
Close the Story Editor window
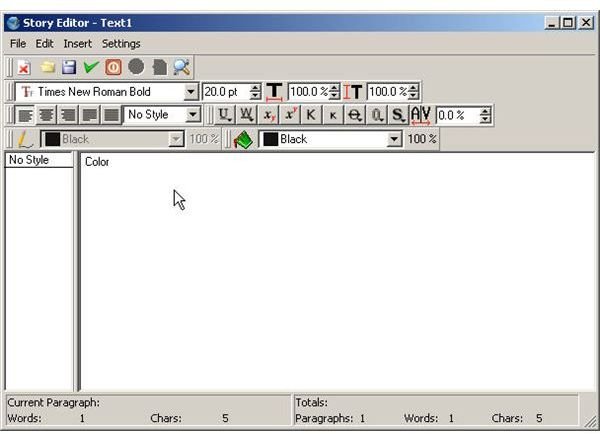[x=586, y=23]
